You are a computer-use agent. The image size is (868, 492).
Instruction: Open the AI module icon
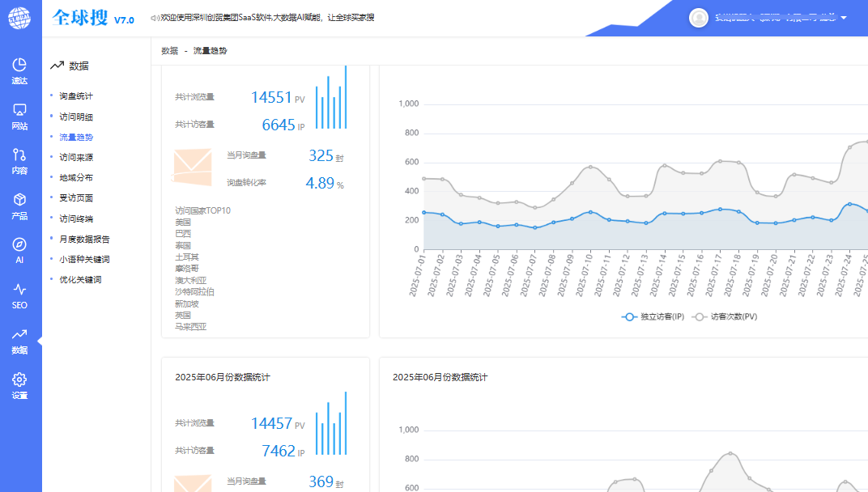click(x=20, y=251)
